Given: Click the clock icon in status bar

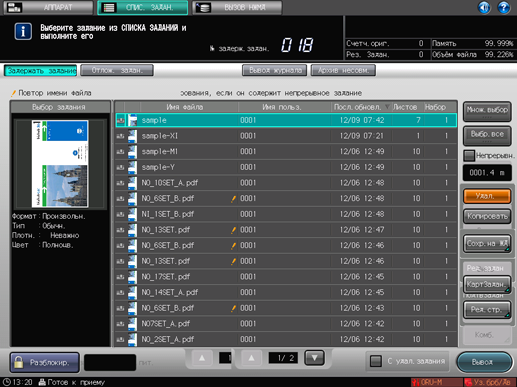Looking at the screenshot, I should [7, 382].
